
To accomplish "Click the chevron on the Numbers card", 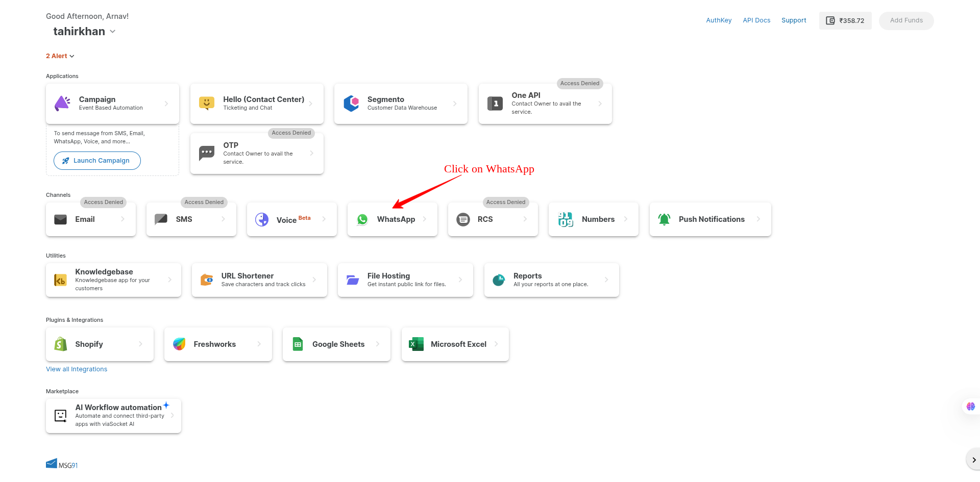I will tap(626, 219).
